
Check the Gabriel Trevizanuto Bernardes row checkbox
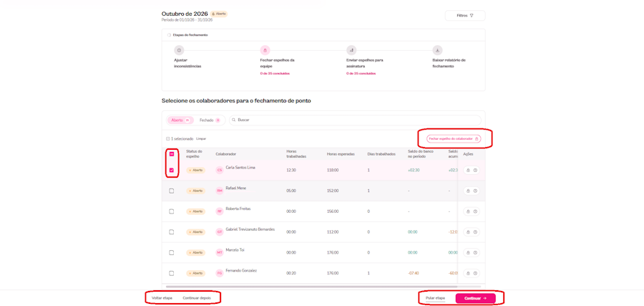[x=172, y=232]
